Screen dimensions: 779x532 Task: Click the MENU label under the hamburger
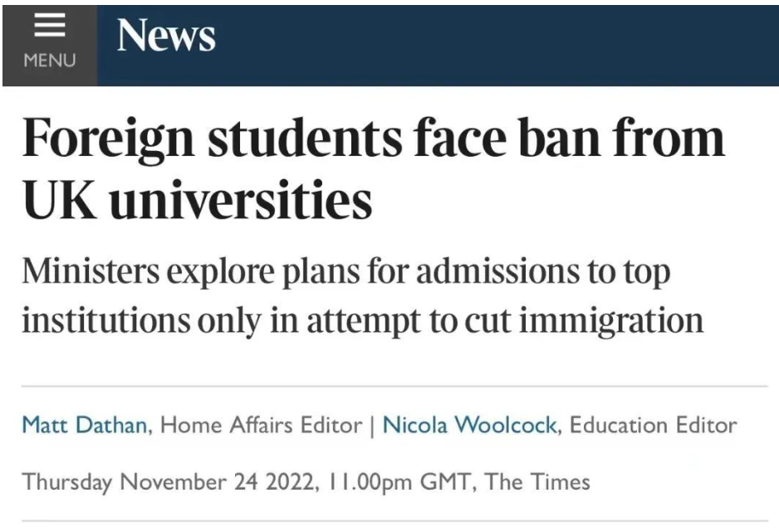coord(49,61)
